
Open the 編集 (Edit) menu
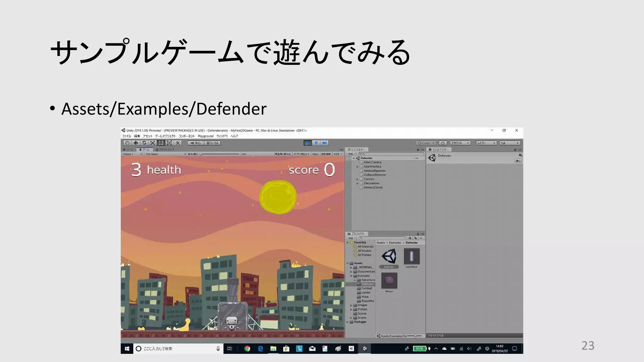click(x=137, y=136)
